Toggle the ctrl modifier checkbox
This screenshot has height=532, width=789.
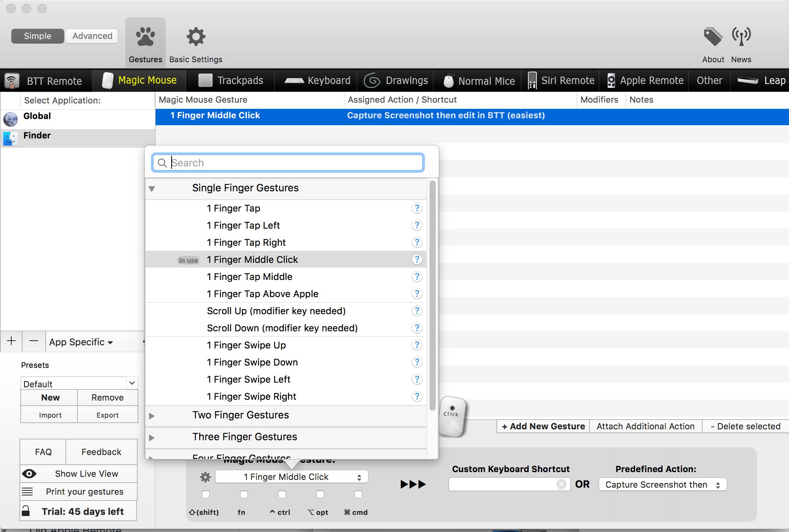coord(282,494)
